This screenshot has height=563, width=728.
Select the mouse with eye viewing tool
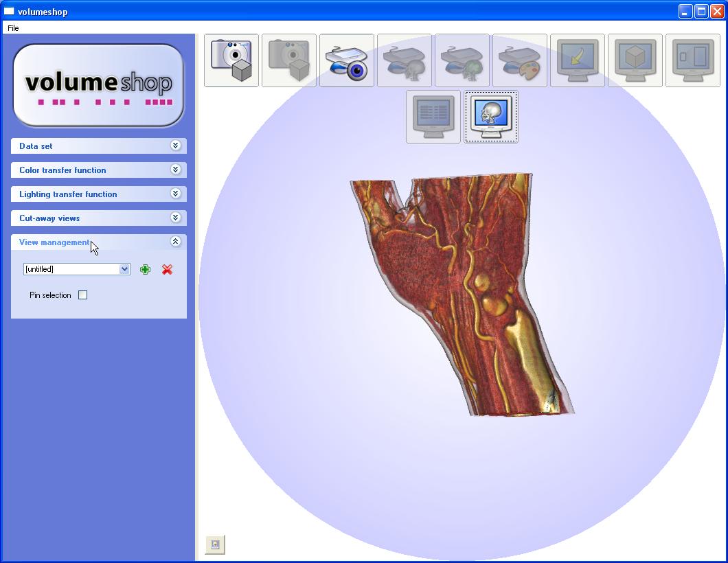(x=346, y=60)
